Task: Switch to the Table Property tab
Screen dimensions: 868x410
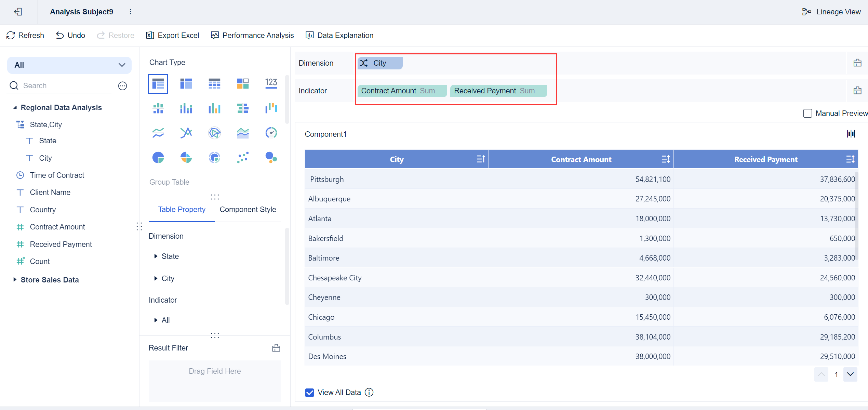Action: click(x=182, y=210)
